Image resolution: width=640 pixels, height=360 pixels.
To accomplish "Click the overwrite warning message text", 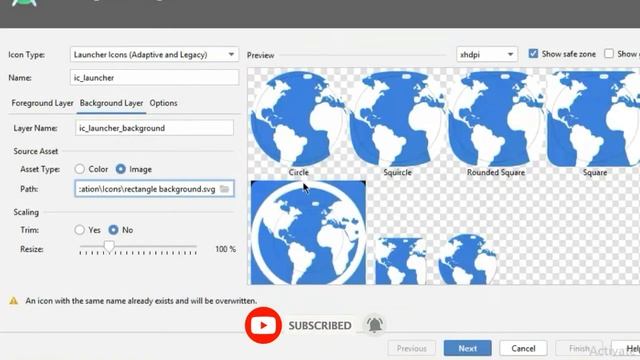I will tap(141, 301).
